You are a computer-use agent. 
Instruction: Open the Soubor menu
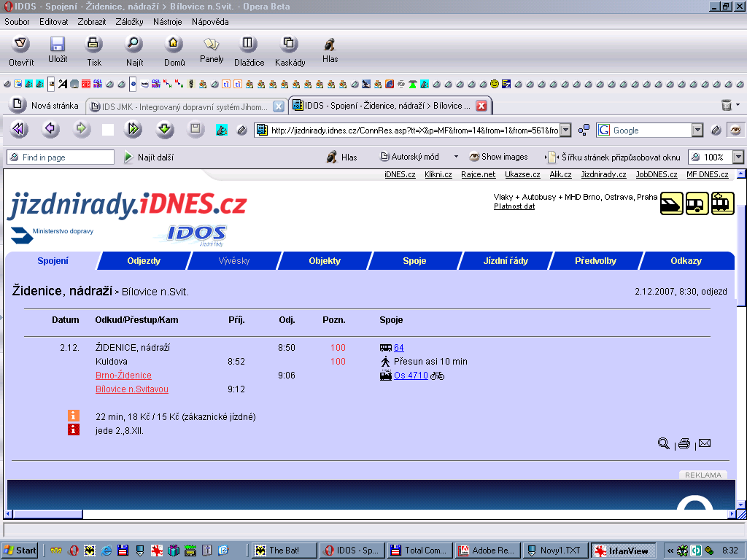(18, 22)
